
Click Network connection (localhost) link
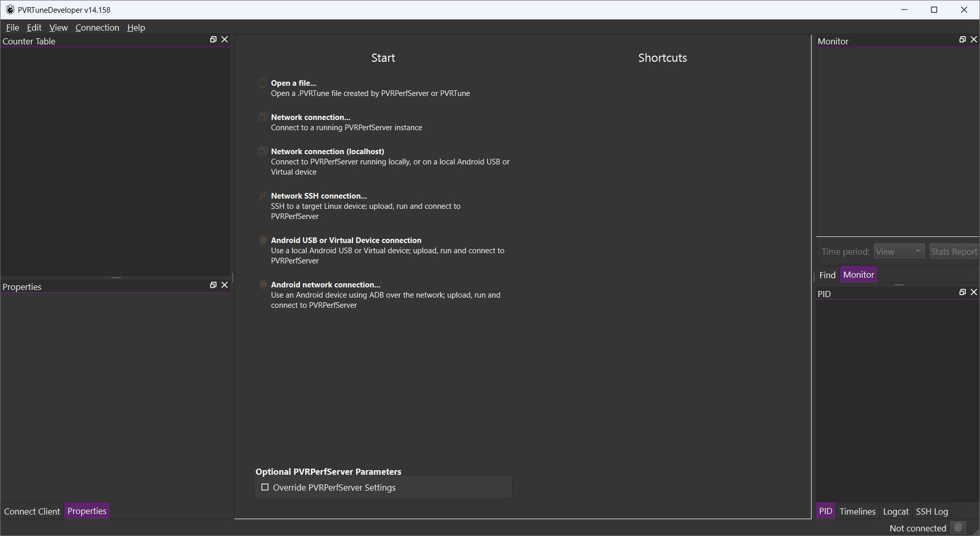pos(327,152)
